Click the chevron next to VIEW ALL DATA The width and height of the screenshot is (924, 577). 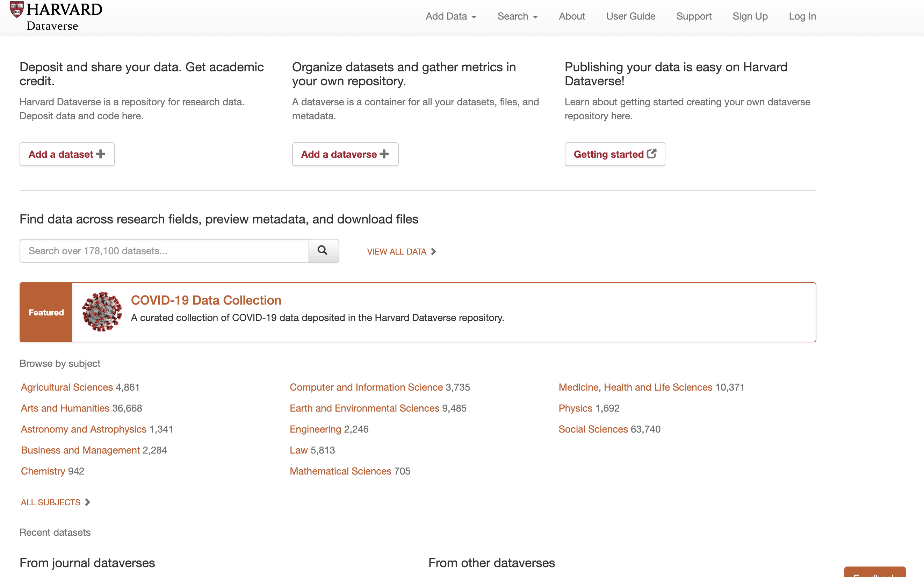434,251
